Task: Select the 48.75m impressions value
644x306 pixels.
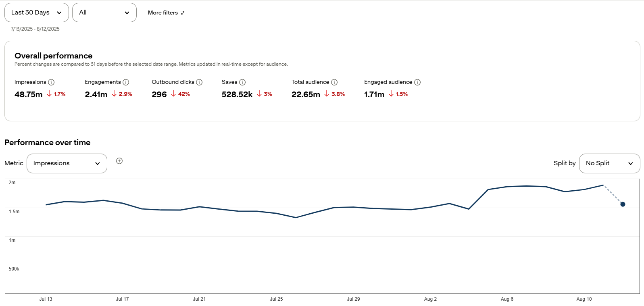Action: pos(29,94)
